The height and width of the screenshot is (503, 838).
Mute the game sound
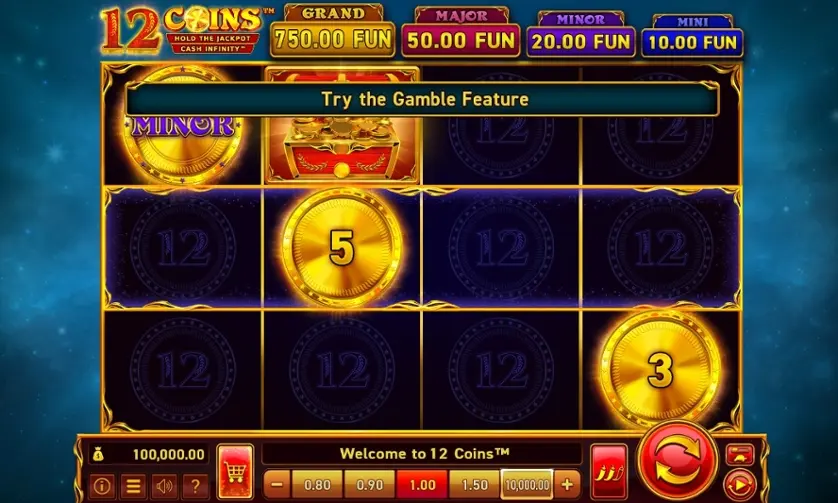(164, 486)
